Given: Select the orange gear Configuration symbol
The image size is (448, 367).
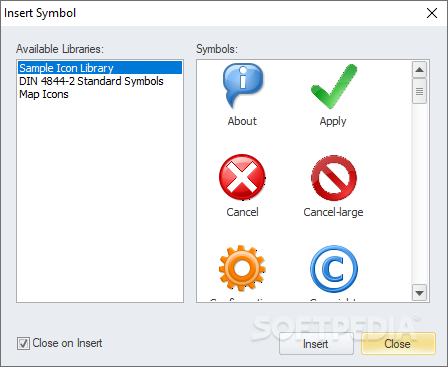Looking at the screenshot, I should coord(242,268).
